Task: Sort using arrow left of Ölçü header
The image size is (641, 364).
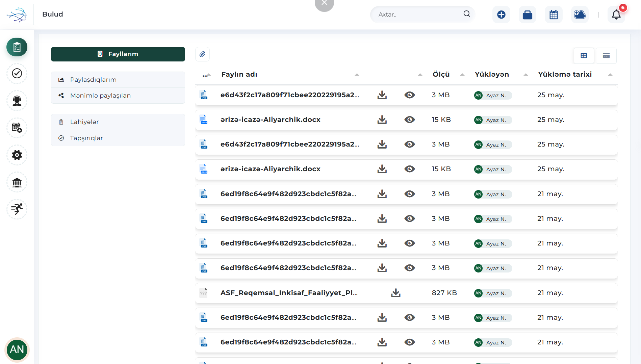Action: (x=420, y=75)
